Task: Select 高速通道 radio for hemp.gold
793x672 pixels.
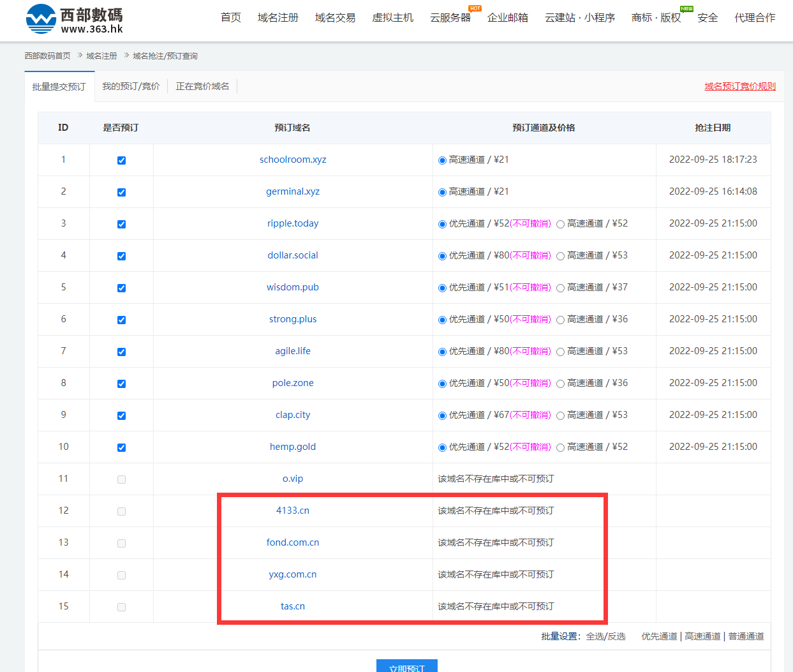Action: [560, 447]
